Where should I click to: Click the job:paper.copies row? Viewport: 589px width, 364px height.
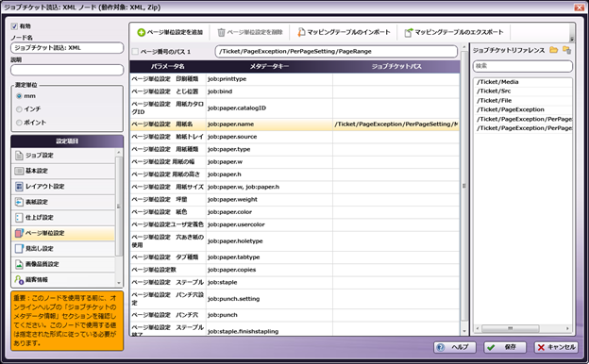tap(294, 270)
